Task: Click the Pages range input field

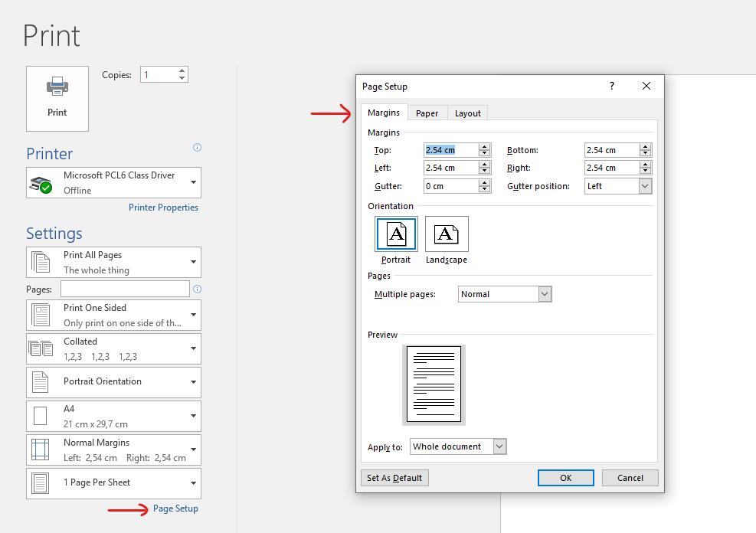Action: [x=125, y=289]
